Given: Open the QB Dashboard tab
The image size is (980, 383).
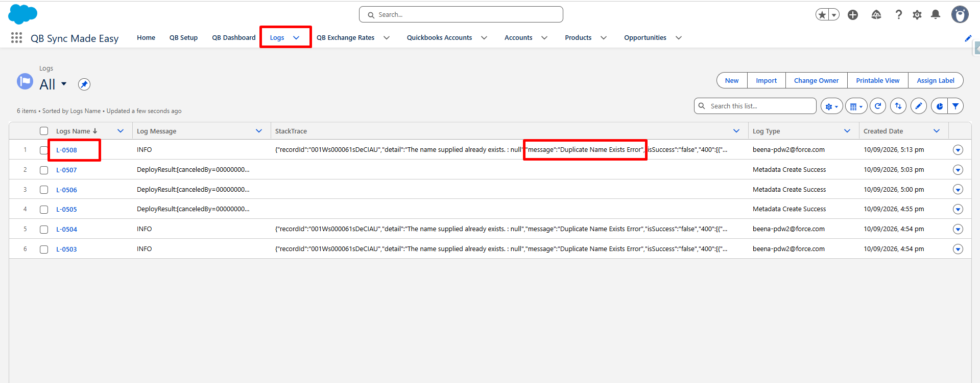Looking at the screenshot, I should 234,38.
